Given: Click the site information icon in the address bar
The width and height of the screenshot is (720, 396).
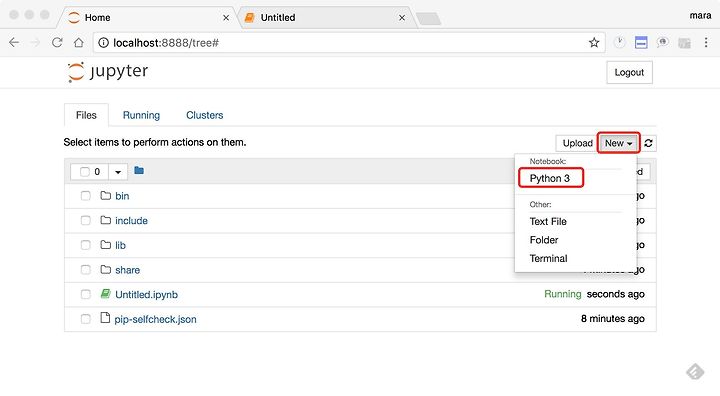Looking at the screenshot, I should point(104,43).
